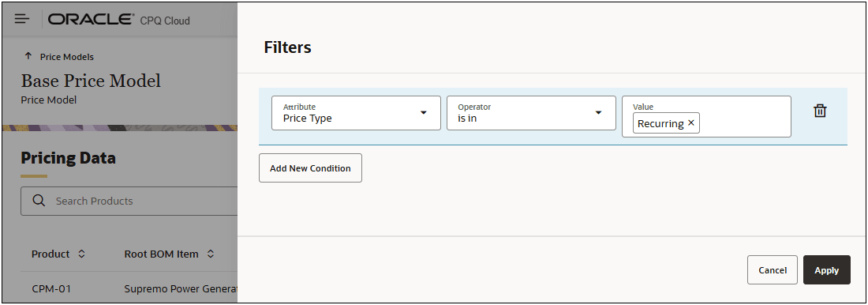This screenshot has height=305, width=868.
Task: Click the up arrow beside Price Models
Action: 28,57
